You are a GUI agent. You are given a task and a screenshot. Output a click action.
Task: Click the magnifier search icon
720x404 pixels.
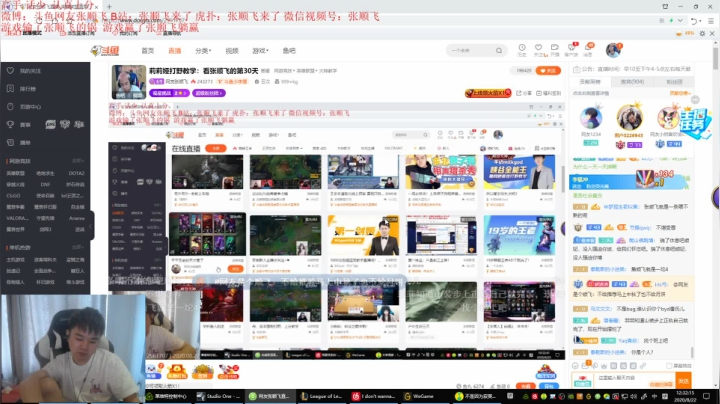[499, 50]
